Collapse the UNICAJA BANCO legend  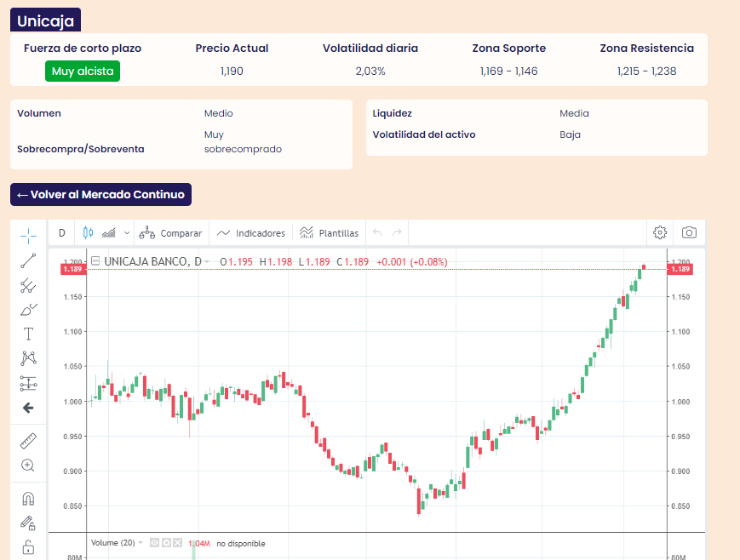pos(95,261)
